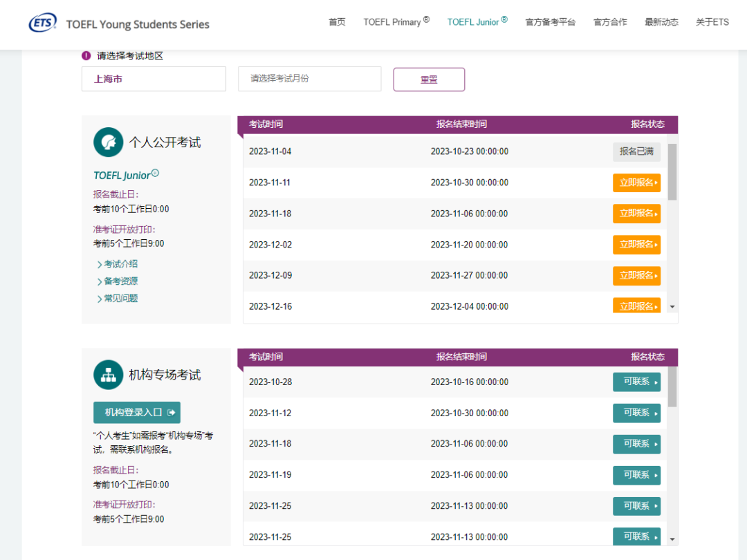Open the 官方合作 menu item
The height and width of the screenshot is (560, 747).
[610, 22]
